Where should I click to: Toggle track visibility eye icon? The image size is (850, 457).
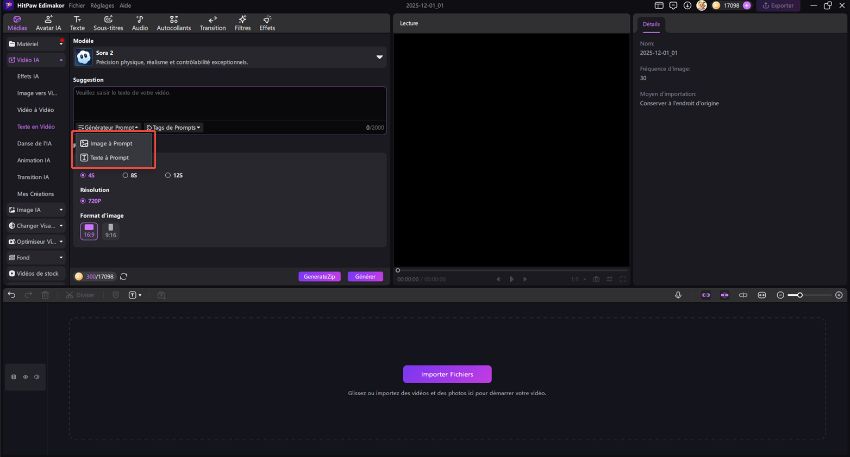(x=25, y=377)
